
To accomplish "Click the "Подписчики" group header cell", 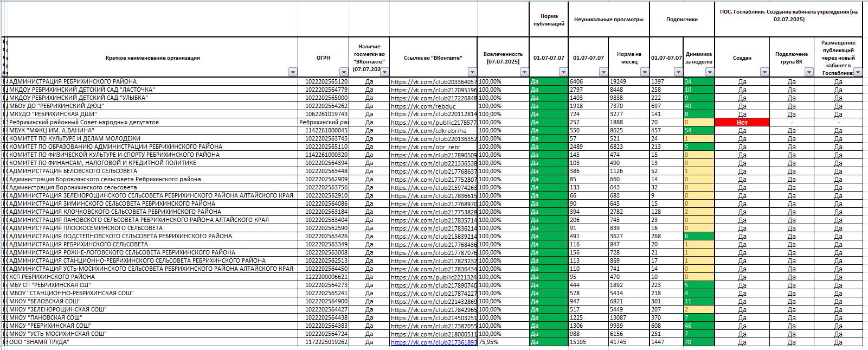I will [x=682, y=20].
